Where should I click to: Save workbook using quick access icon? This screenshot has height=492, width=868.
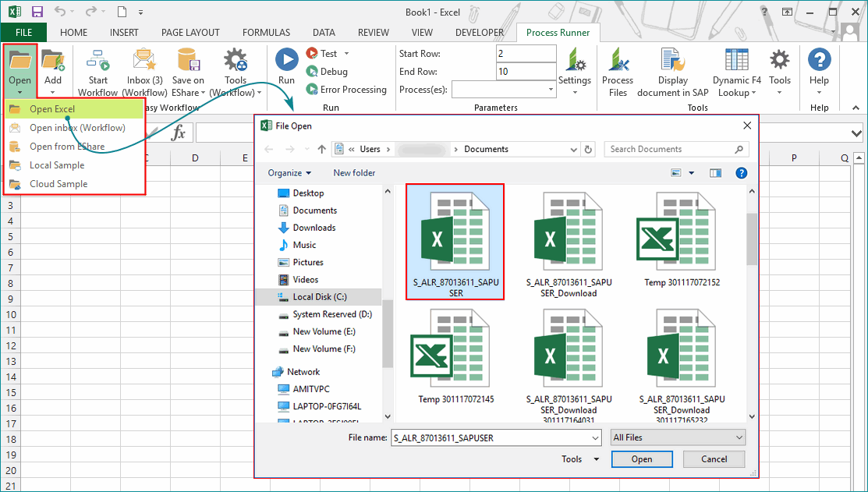tap(37, 12)
